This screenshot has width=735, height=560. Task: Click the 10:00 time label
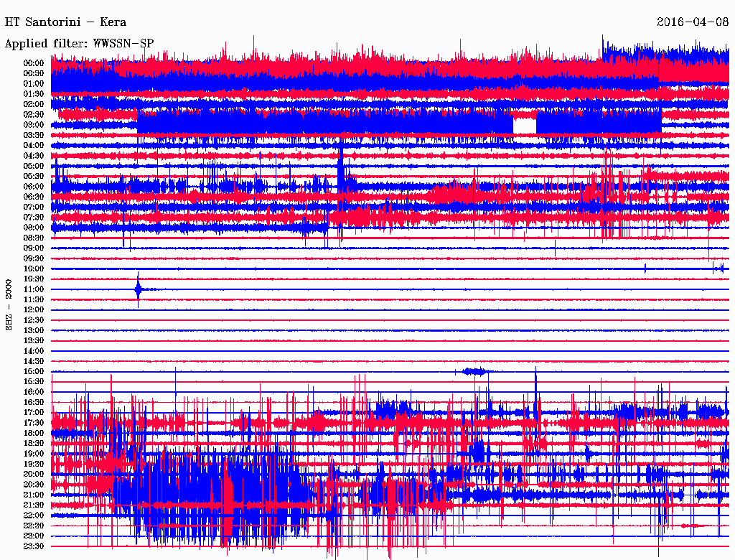(x=34, y=269)
